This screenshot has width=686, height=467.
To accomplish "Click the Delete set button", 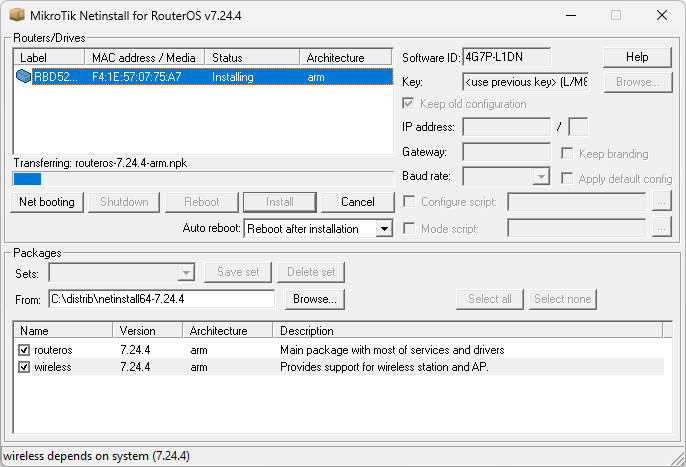I will pyautogui.click(x=311, y=272).
